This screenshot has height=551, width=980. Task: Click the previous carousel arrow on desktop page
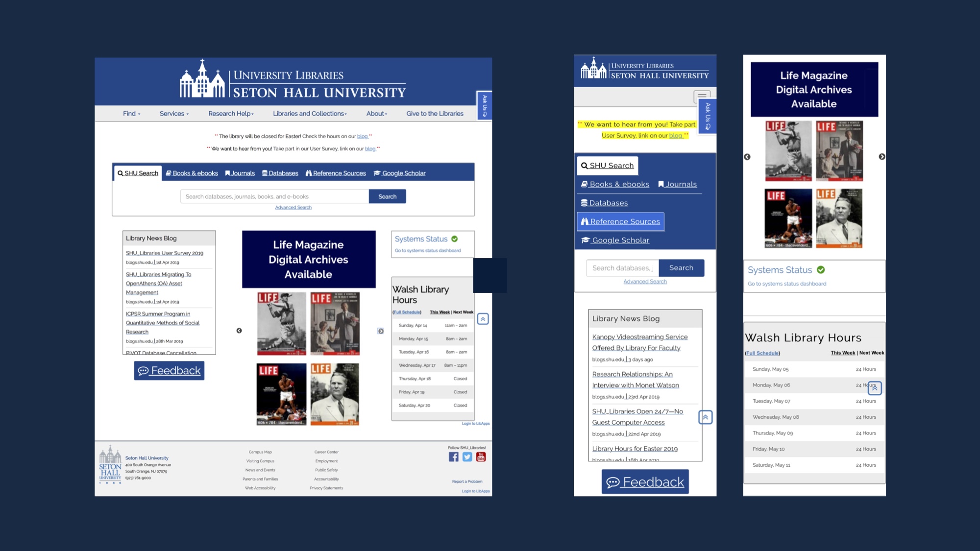click(239, 331)
